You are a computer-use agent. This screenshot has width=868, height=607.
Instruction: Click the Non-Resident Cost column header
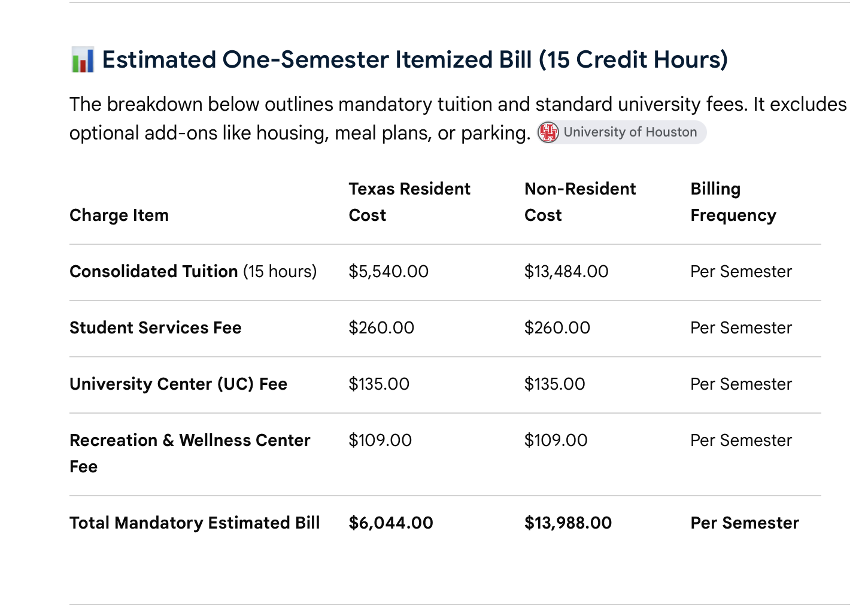(580, 202)
